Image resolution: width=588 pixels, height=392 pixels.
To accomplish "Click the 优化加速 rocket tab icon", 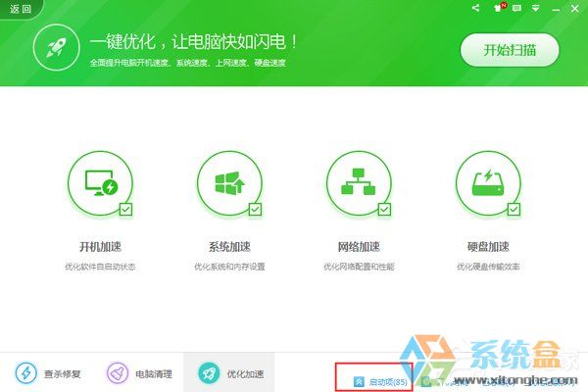I will coord(209,373).
